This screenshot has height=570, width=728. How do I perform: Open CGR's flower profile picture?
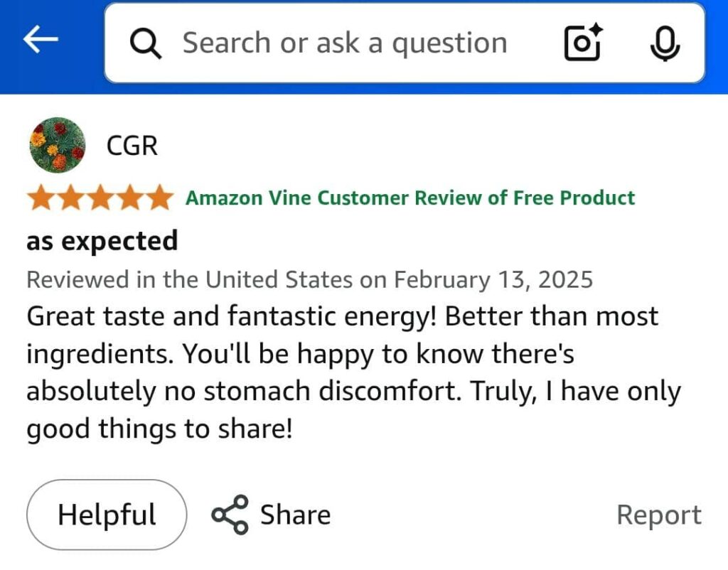click(57, 146)
